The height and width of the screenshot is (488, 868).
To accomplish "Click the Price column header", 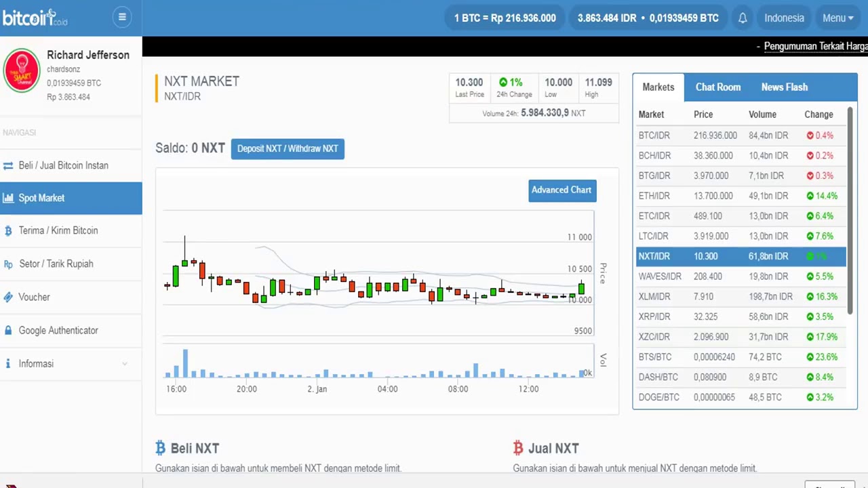I will pos(703,115).
